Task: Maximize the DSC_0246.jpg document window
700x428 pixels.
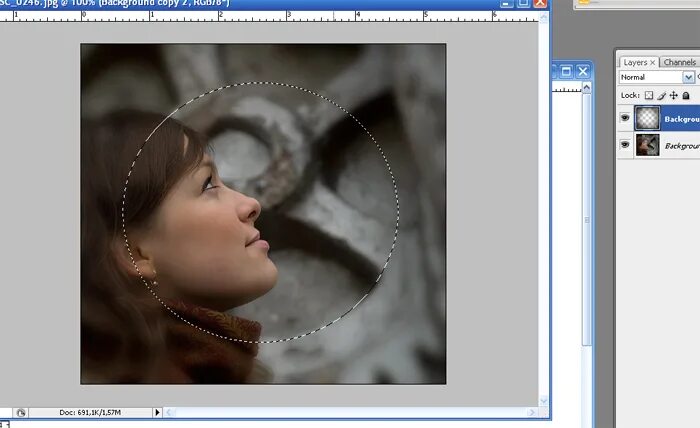Action: click(x=523, y=3)
